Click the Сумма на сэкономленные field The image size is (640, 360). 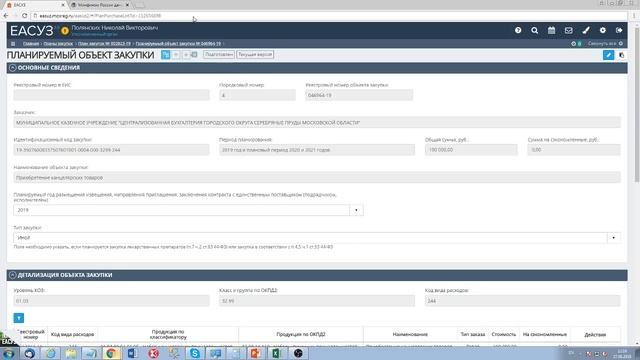click(574, 150)
